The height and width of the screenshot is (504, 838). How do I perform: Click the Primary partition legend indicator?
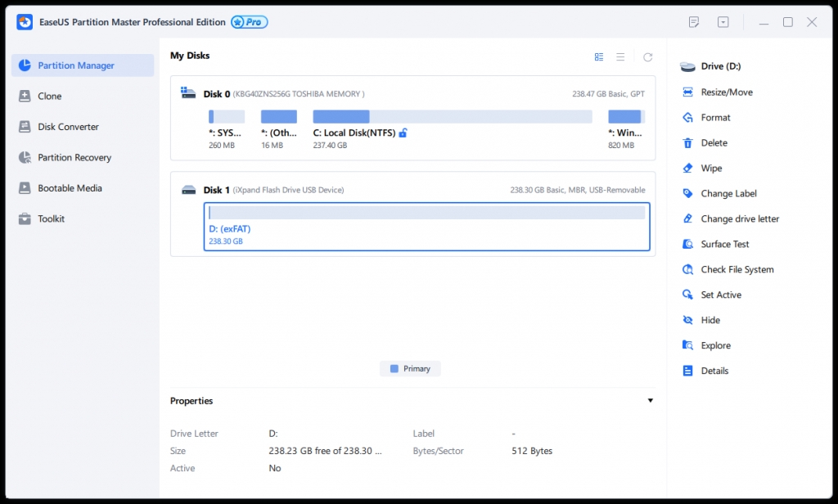[x=410, y=368]
